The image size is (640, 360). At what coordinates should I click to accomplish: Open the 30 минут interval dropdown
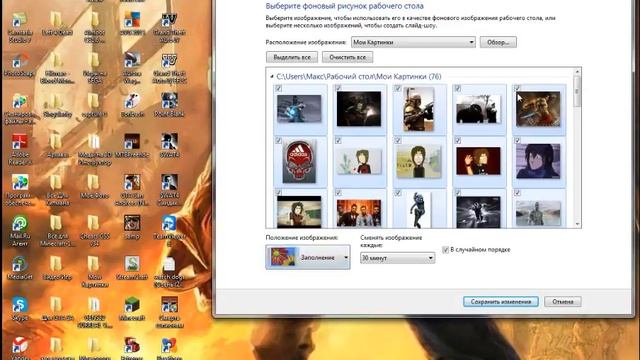click(x=397, y=258)
